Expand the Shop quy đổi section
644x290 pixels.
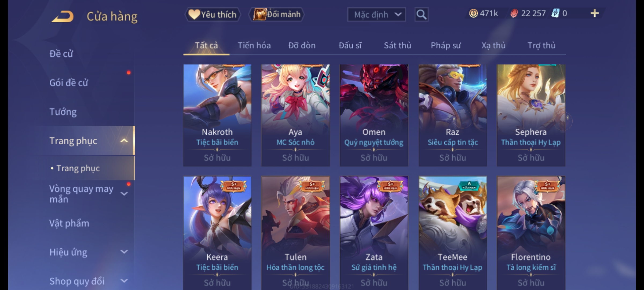(124, 281)
